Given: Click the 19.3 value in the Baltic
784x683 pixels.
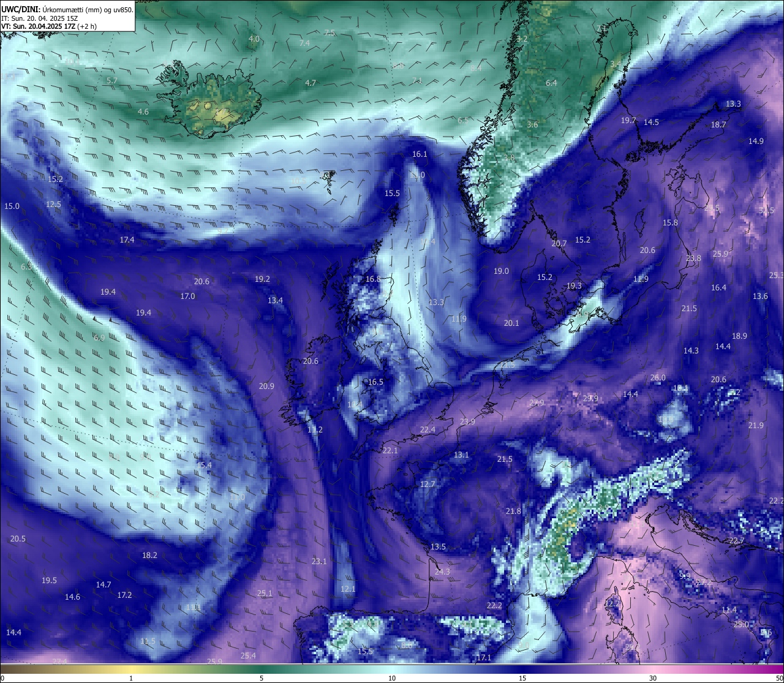Looking at the screenshot, I should [x=574, y=286].
